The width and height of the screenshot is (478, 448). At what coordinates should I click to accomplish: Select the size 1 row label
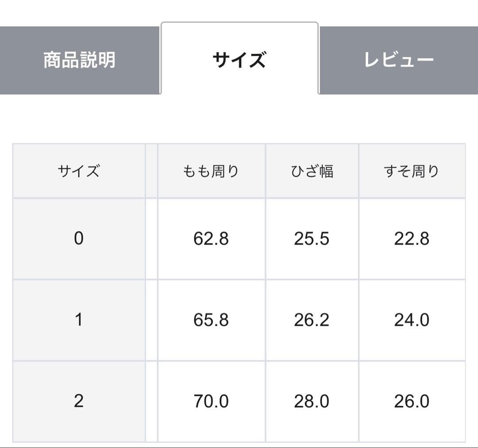pyautogui.click(x=79, y=320)
